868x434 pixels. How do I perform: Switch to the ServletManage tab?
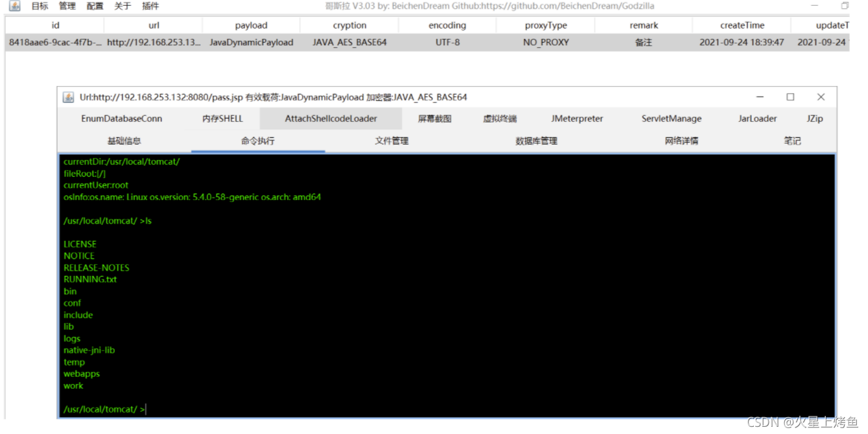[672, 119]
